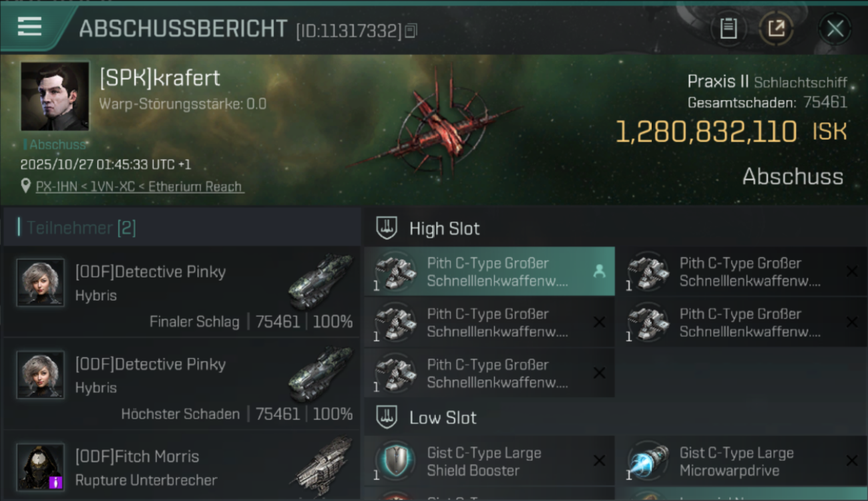The width and height of the screenshot is (868, 501).
Task: Click the player icon on highlighted launcher
Action: click(x=599, y=271)
